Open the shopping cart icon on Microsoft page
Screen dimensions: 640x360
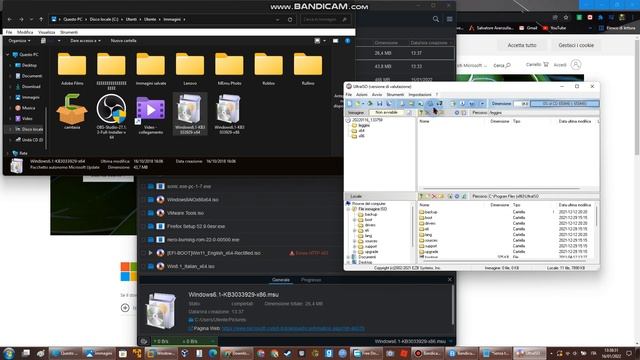click(546, 64)
